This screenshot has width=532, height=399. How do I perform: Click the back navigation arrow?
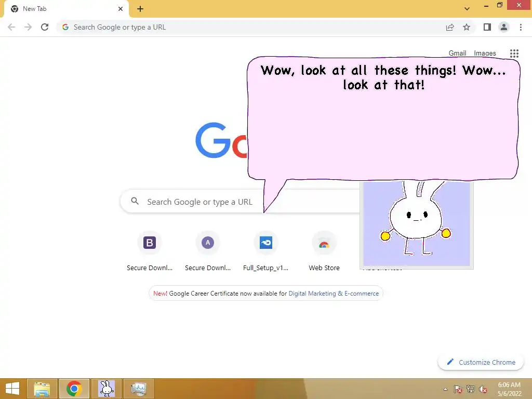pyautogui.click(x=11, y=27)
